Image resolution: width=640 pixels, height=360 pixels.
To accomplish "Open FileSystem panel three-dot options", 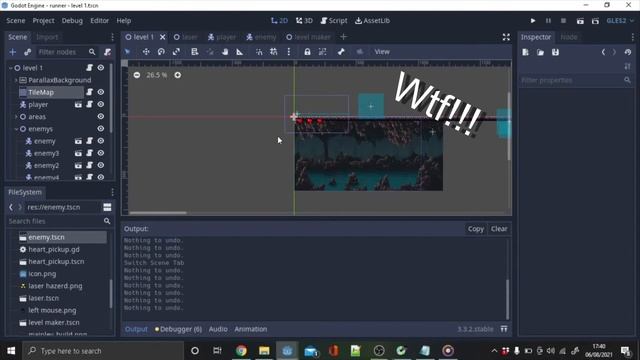I will pyautogui.click(x=112, y=192).
